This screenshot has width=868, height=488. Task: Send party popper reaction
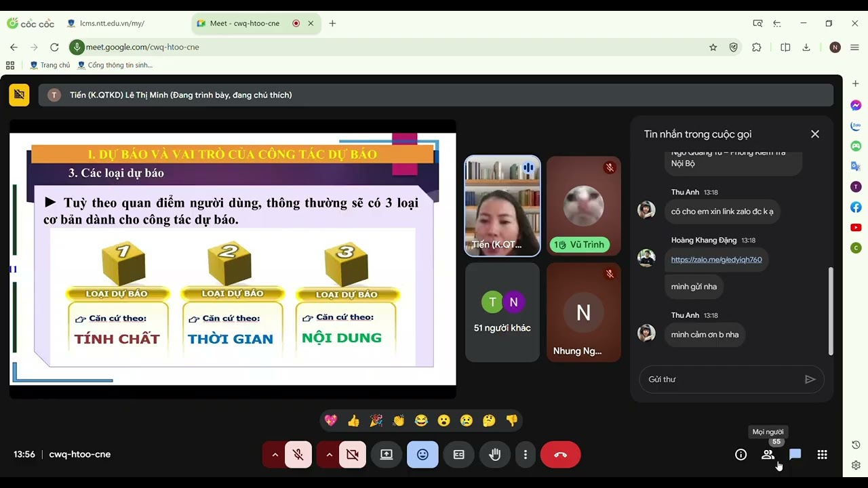[x=376, y=421]
